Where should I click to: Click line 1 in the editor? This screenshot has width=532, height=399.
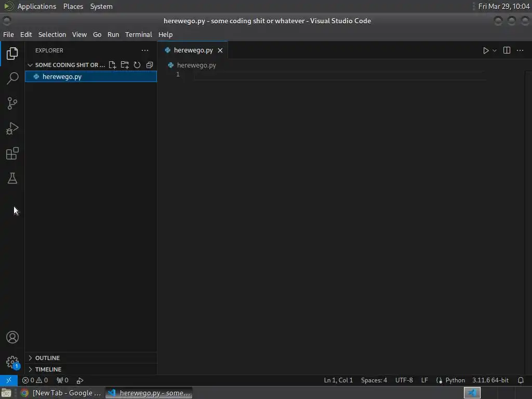pyautogui.click(x=339, y=75)
